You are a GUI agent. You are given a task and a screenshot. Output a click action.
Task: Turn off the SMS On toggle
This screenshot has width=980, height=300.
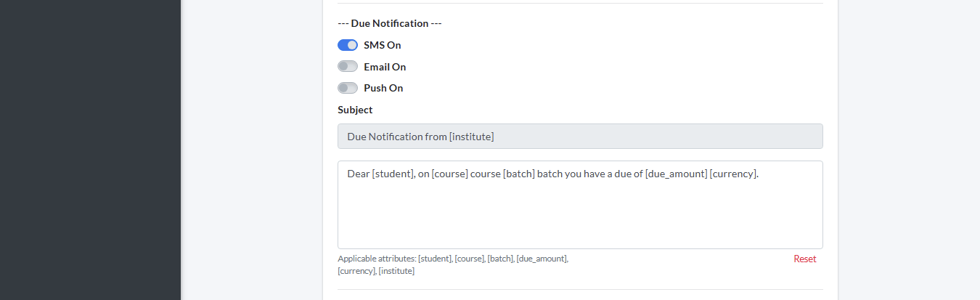point(348,45)
